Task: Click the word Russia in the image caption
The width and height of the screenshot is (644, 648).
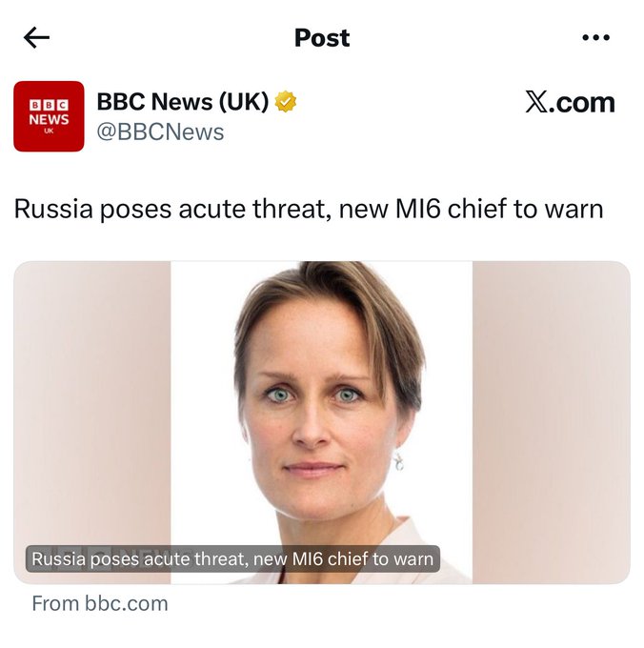Action: click(x=57, y=558)
